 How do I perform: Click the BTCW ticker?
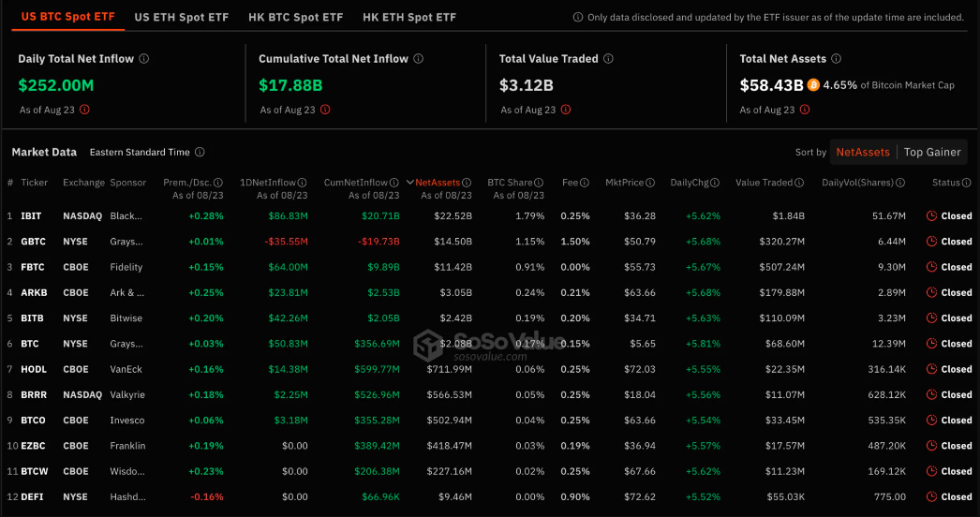35,471
